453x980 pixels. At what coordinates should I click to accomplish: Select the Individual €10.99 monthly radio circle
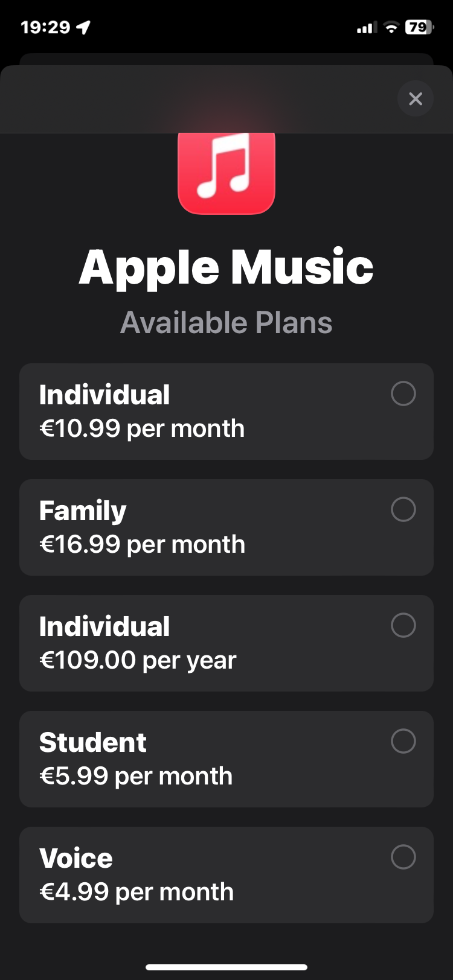[x=403, y=393]
